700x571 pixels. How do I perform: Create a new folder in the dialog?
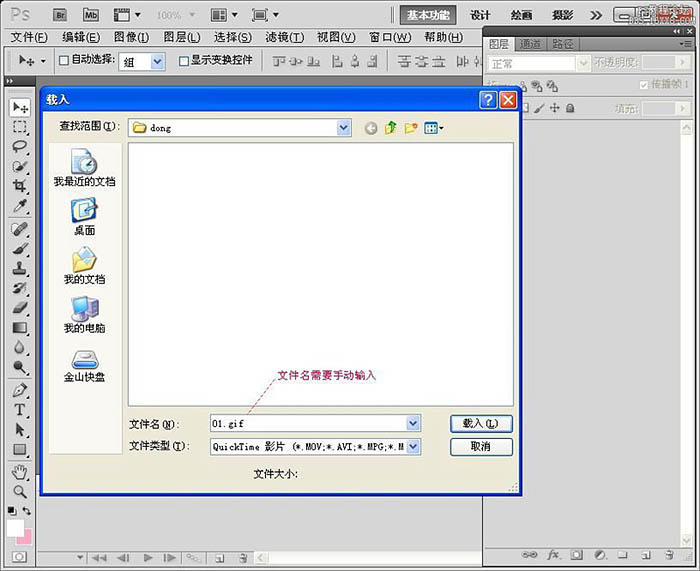click(x=411, y=128)
